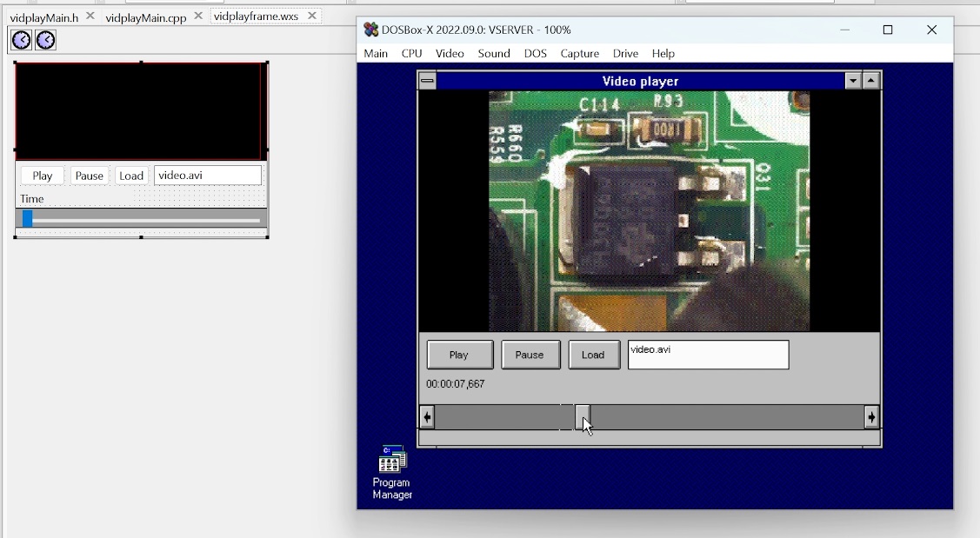Image resolution: width=980 pixels, height=538 pixels.
Task: Click the blue slider thumb in designer
Action: point(28,218)
